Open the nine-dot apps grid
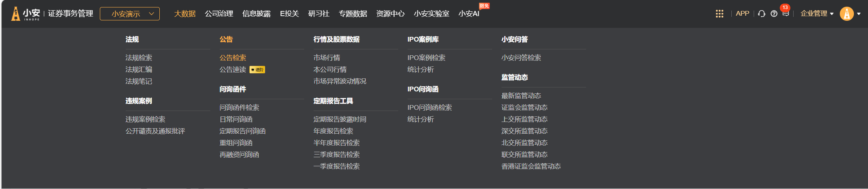The width and height of the screenshot is (868, 189). click(x=719, y=14)
